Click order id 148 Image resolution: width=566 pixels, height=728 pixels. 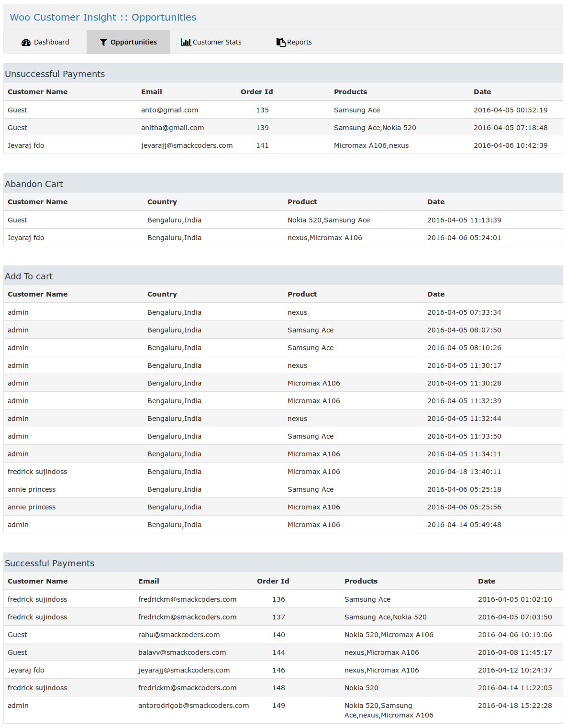click(278, 688)
